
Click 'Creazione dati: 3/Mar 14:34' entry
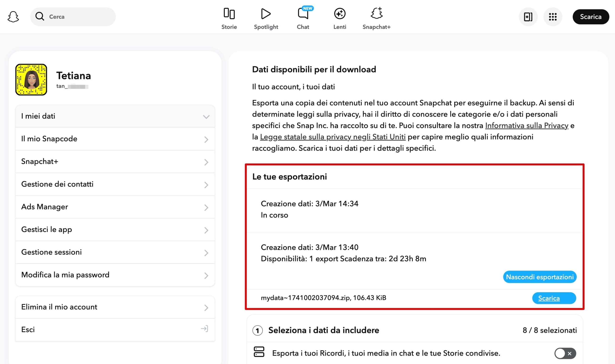pos(309,203)
